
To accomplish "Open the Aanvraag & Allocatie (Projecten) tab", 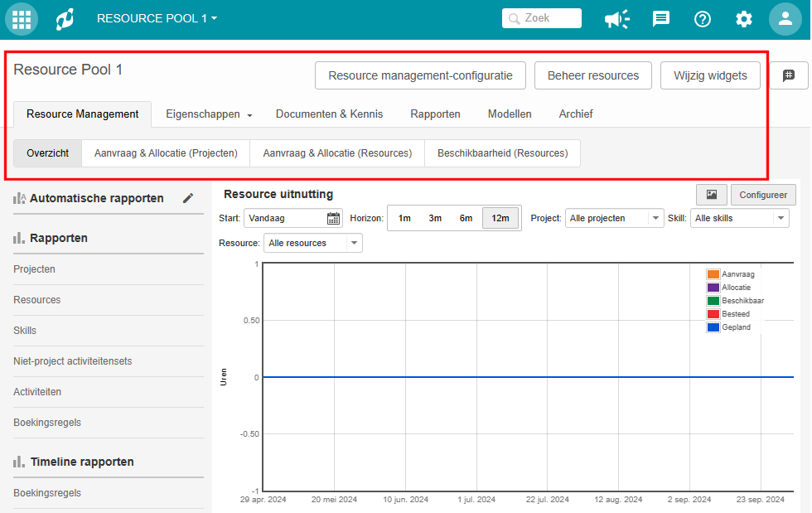I will click(166, 153).
